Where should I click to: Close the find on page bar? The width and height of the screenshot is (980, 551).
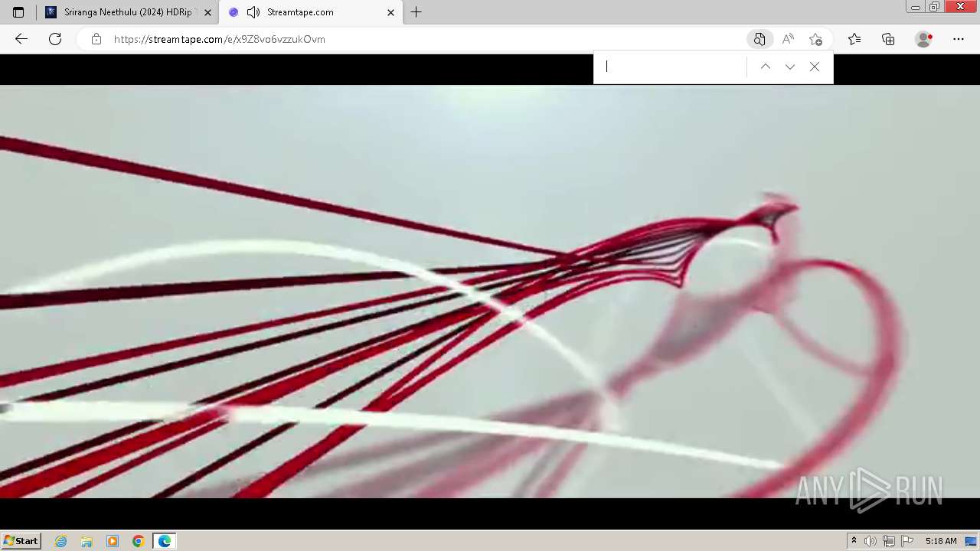click(x=815, y=67)
